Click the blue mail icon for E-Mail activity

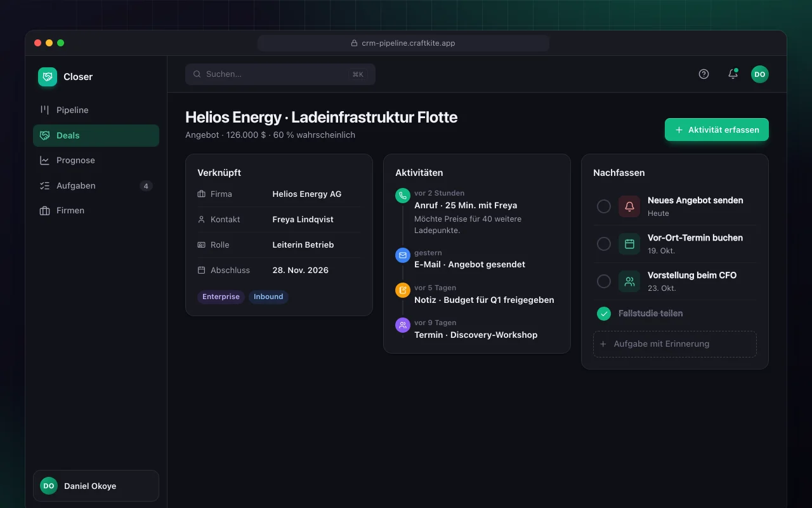click(403, 255)
